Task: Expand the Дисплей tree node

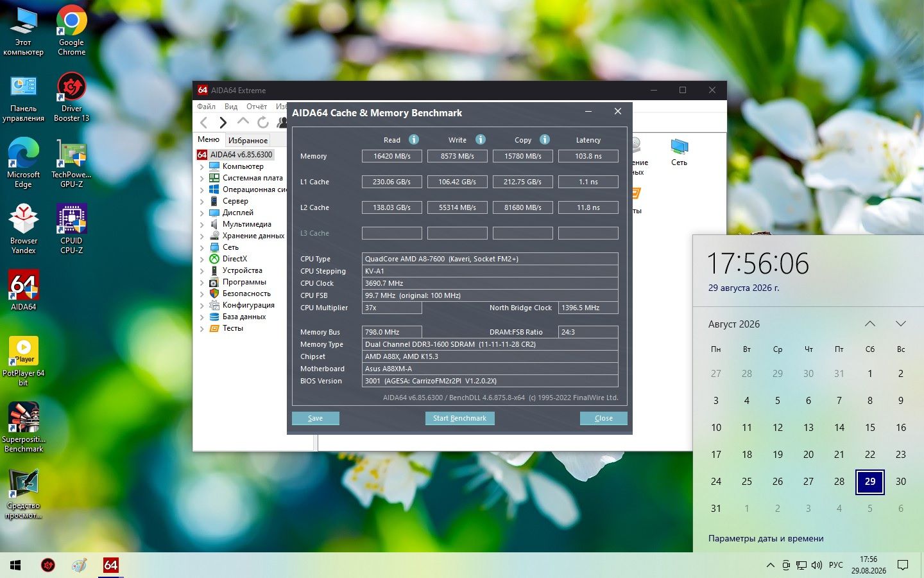Action: (202, 213)
